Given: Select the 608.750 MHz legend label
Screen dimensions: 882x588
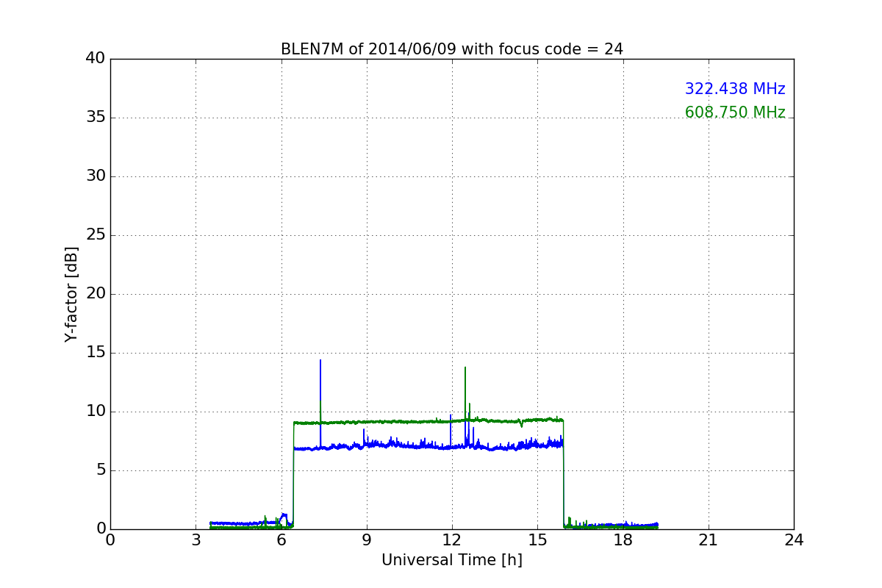Looking at the screenshot, I should [735, 112].
